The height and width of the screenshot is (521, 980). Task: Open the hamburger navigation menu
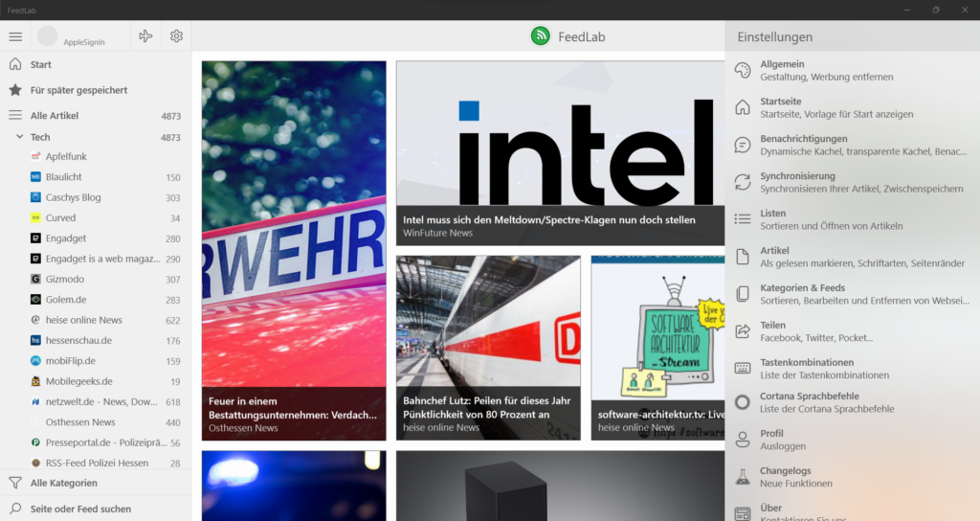point(15,37)
